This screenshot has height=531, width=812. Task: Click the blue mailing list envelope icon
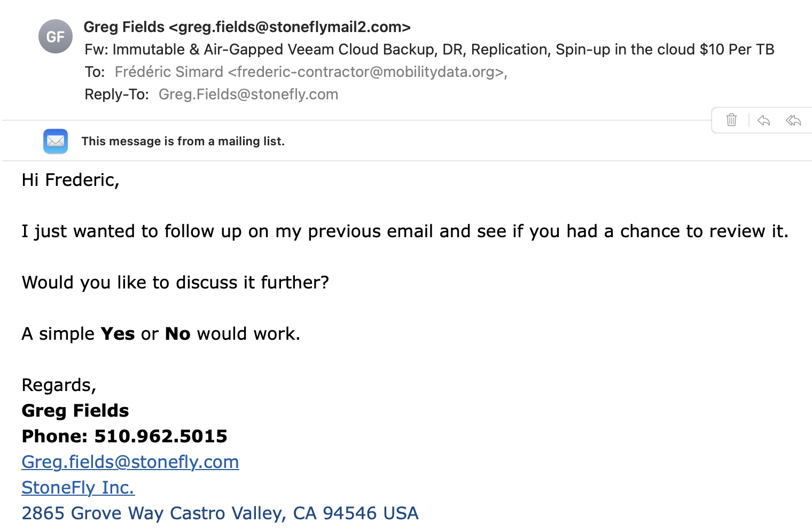click(56, 141)
